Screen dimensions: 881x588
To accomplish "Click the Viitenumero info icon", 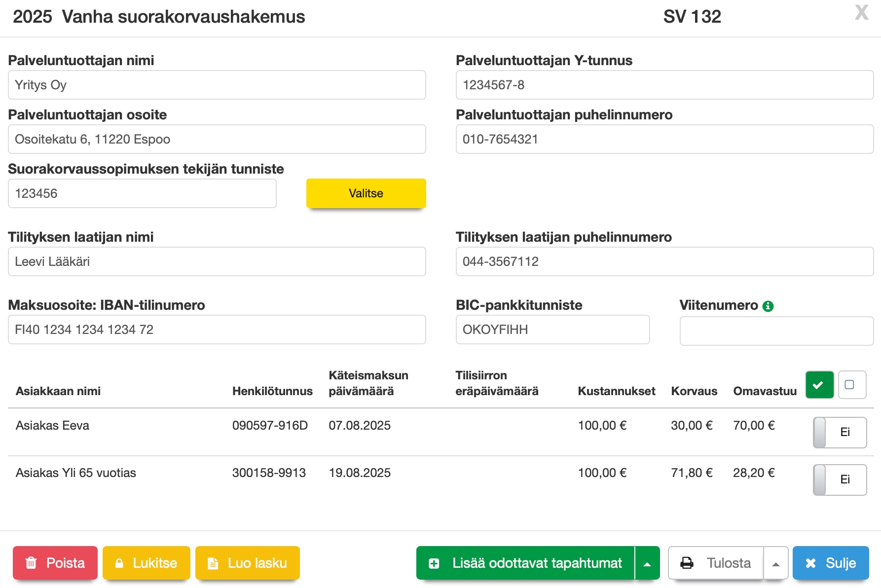I will coord(768,306).
